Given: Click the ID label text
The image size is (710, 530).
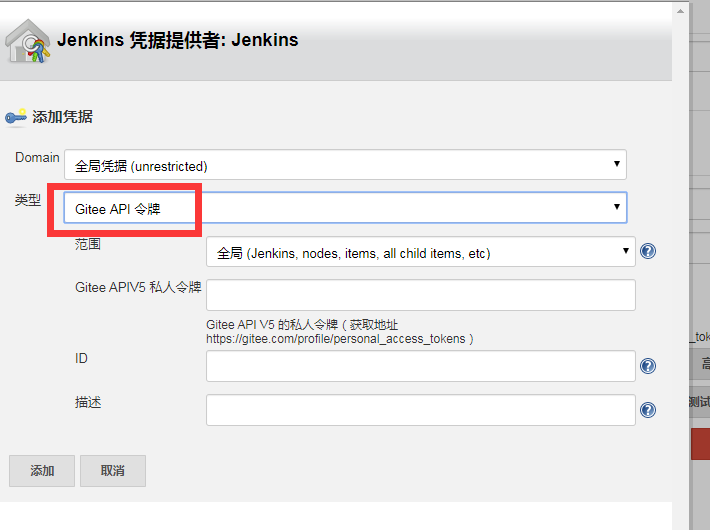Looking at the screenshot, I should (81, 358).
